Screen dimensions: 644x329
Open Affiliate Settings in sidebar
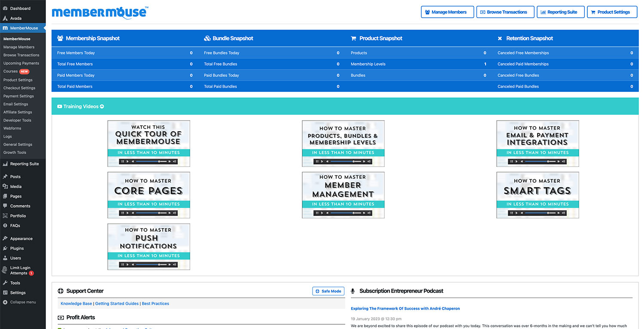18,112
